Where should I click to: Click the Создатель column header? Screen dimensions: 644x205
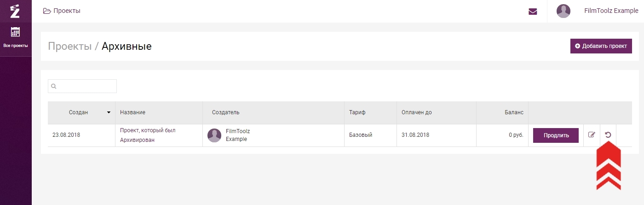point(225,112)
